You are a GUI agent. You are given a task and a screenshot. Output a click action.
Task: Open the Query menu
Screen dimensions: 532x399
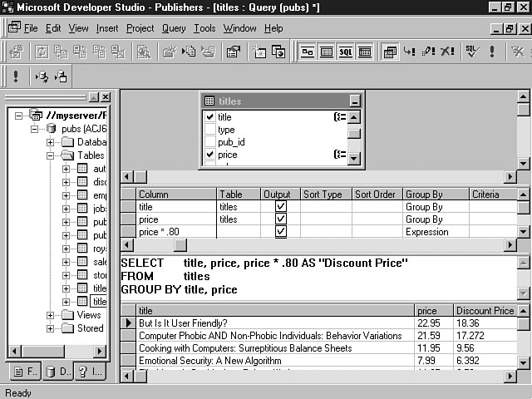174,28
